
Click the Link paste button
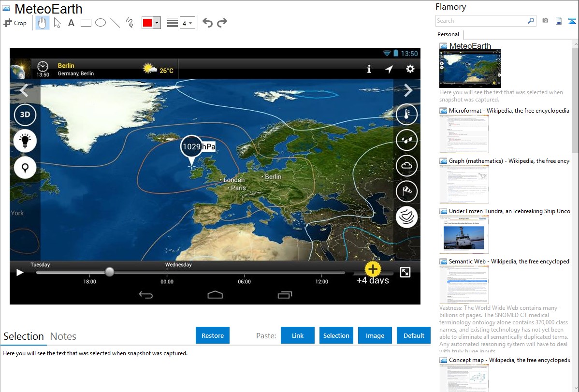tap(298, 335)
